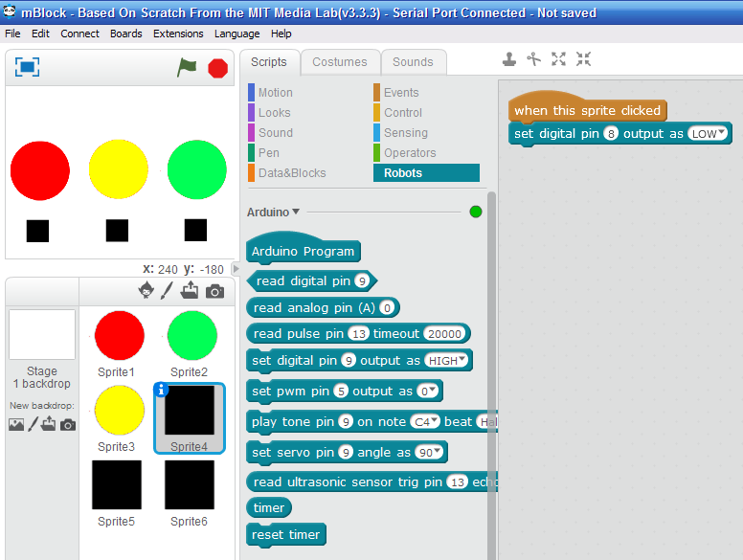Open the LOW dropdown in the script block
This screenshot has height=560, width=743.
click(708, 134)
